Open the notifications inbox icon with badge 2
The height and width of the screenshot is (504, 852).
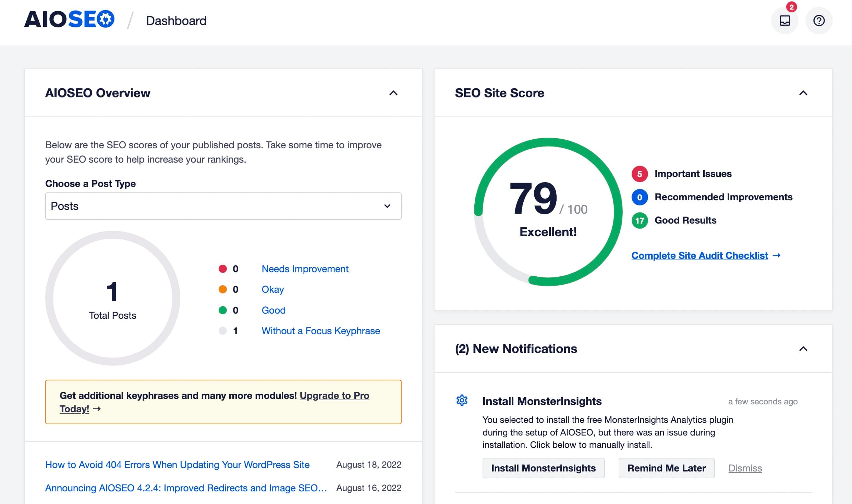pos(784,21)
